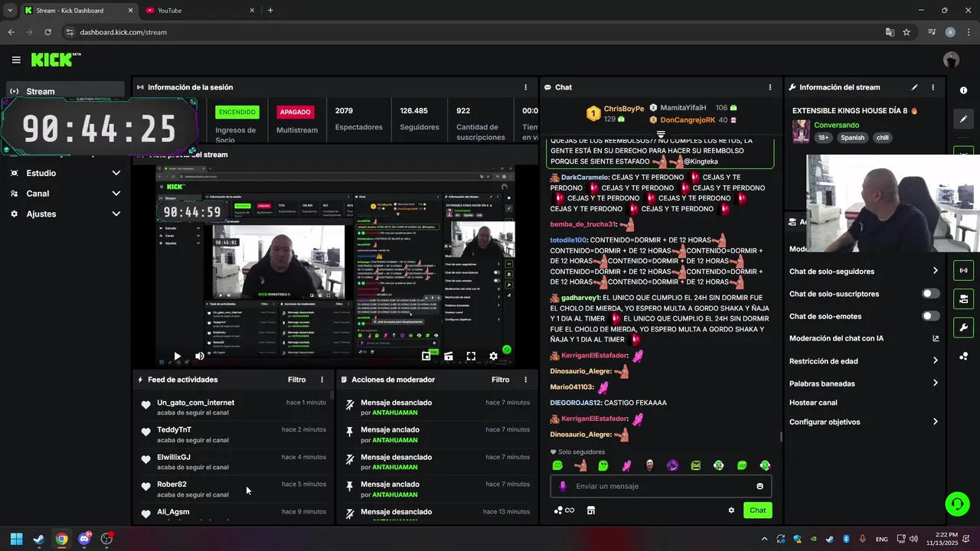The height and width of the screenshot is (551, 980).
Task: Open chat settings gear next to the Chat button
Action: click(x=731, y=510)
